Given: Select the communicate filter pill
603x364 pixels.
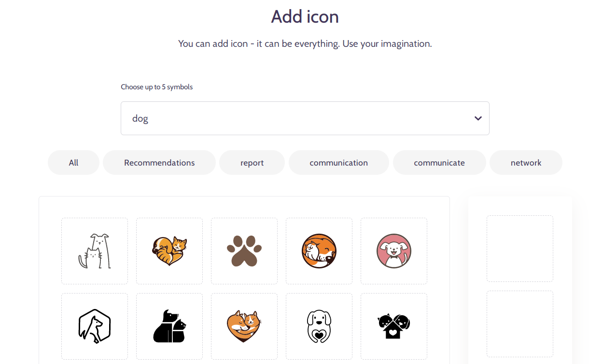Looking at the screenshot, I should 439,163.
